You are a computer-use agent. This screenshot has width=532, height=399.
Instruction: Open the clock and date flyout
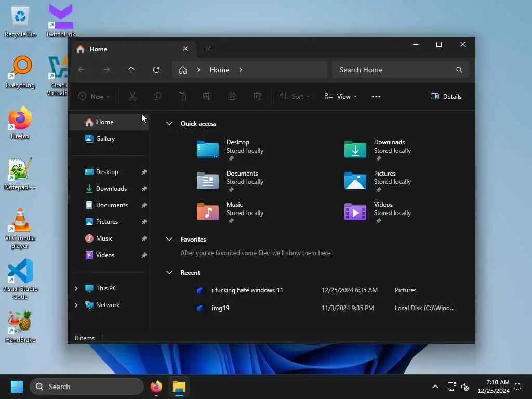pos(493,387)
